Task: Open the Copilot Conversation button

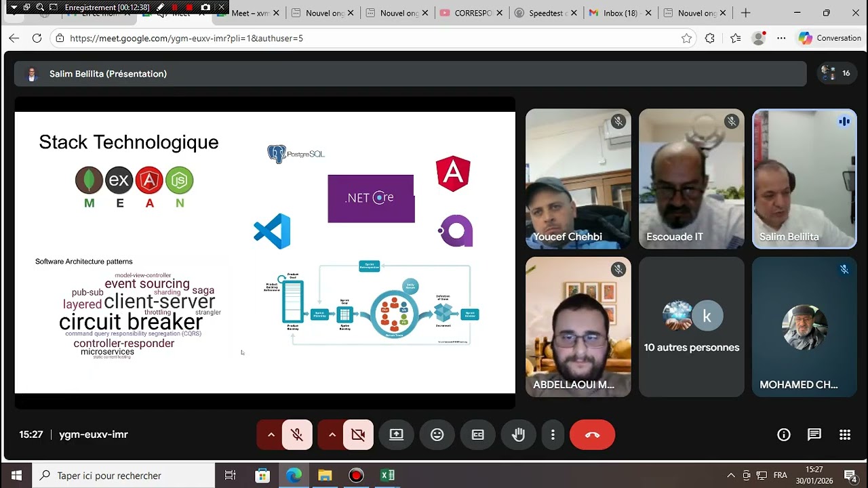Action: click(x=829, y=38)
